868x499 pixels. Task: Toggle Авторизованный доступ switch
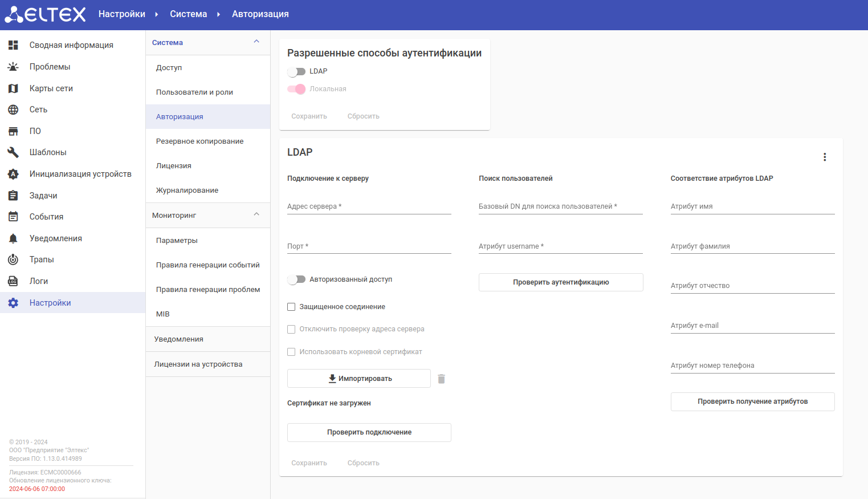(296, 279)
